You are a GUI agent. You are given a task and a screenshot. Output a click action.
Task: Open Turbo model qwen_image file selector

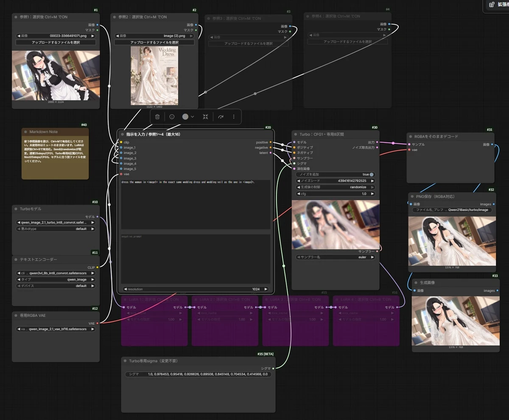56,222
